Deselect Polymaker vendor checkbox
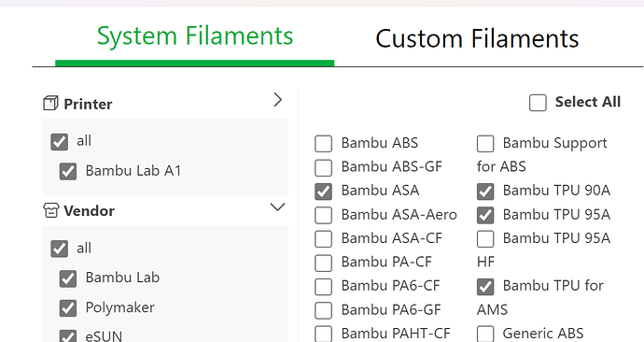The width and height of the screenshot is (644, 342). [x=68, y=308]
